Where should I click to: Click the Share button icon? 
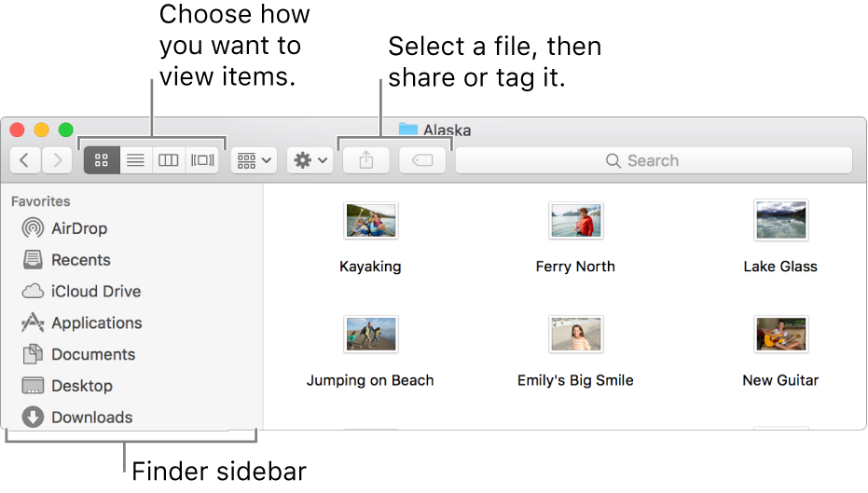pos(365,160)
